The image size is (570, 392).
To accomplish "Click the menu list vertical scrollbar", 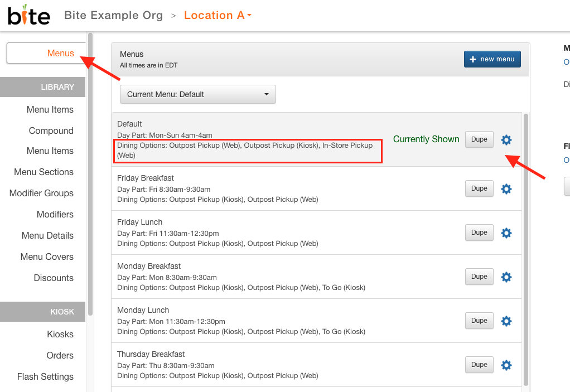I will tap(525, 250).
